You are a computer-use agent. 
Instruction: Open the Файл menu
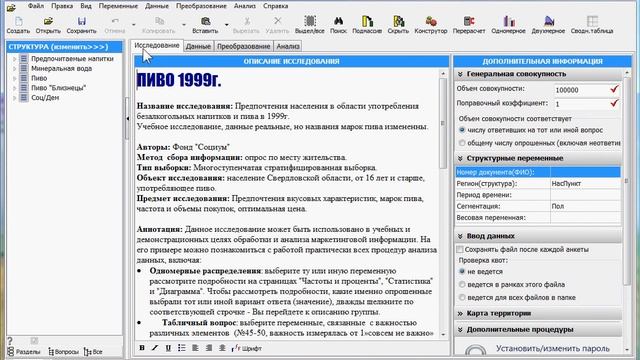[36, 6]
